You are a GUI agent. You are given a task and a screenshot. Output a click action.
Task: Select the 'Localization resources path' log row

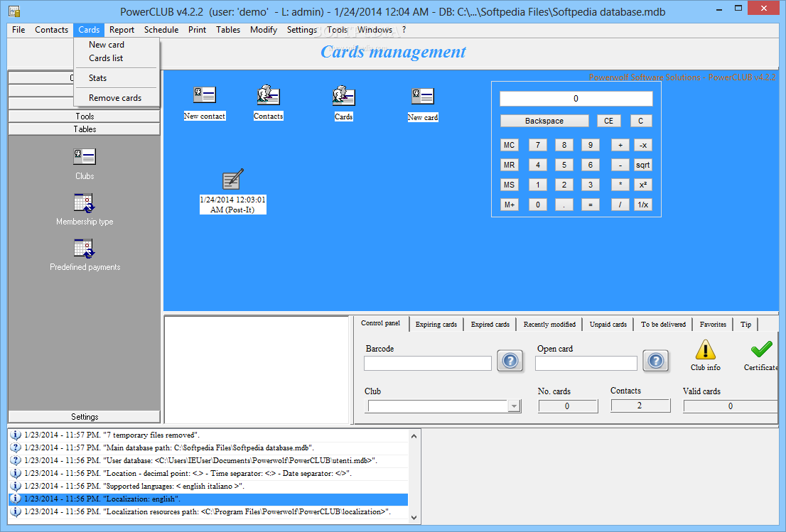(208, 511)
